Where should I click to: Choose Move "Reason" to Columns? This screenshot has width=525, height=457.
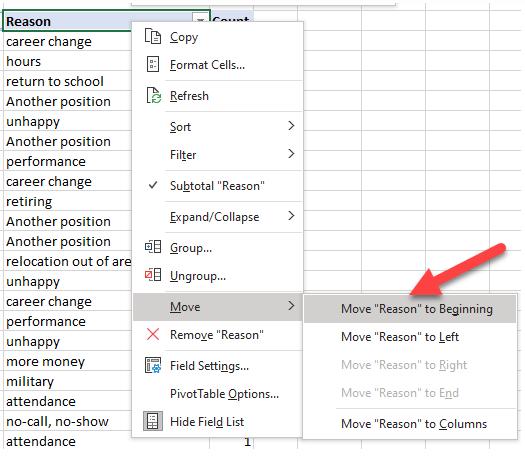(410, 424)
